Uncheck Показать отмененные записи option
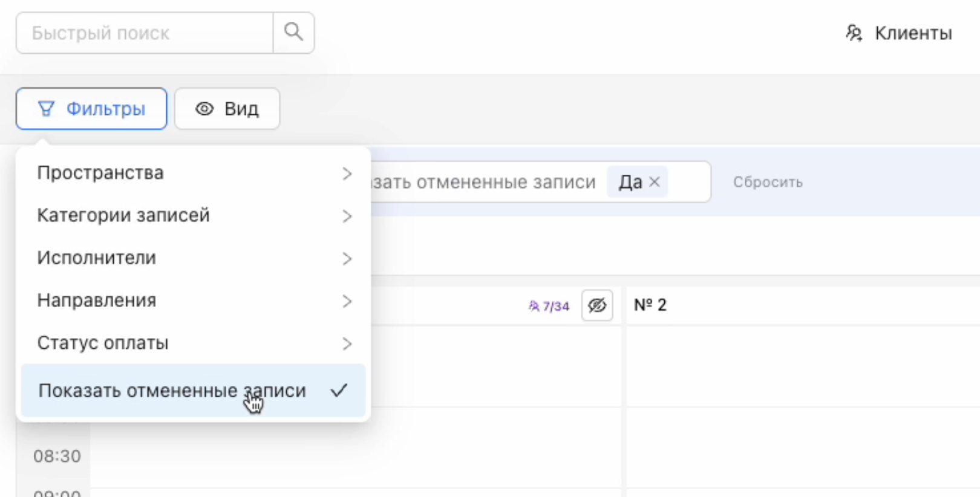This screenshot has width=980, height=497. (193, 391)
